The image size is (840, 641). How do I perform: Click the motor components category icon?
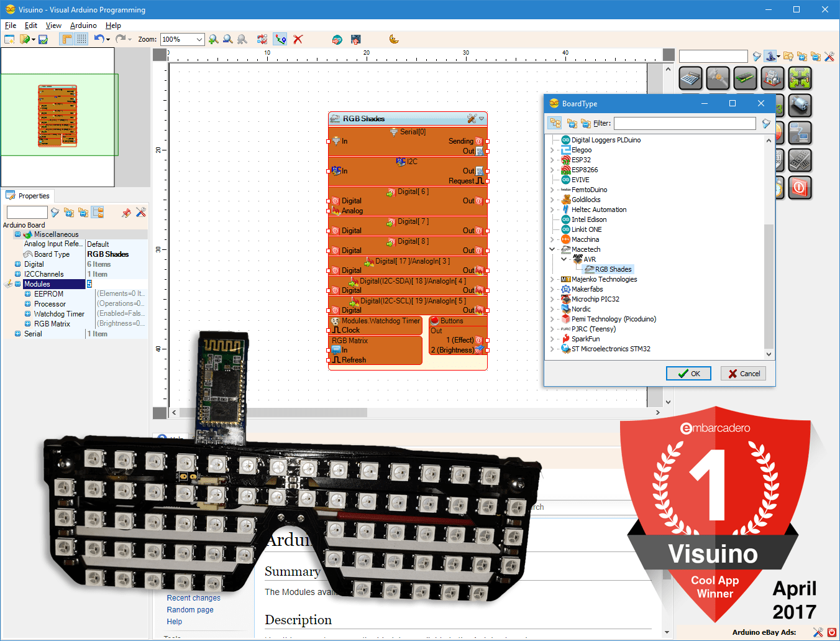tap(800, 106)
